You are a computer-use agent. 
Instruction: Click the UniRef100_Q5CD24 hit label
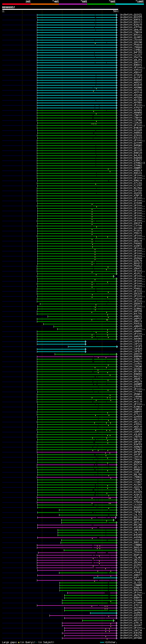click(x=131, y=550)
